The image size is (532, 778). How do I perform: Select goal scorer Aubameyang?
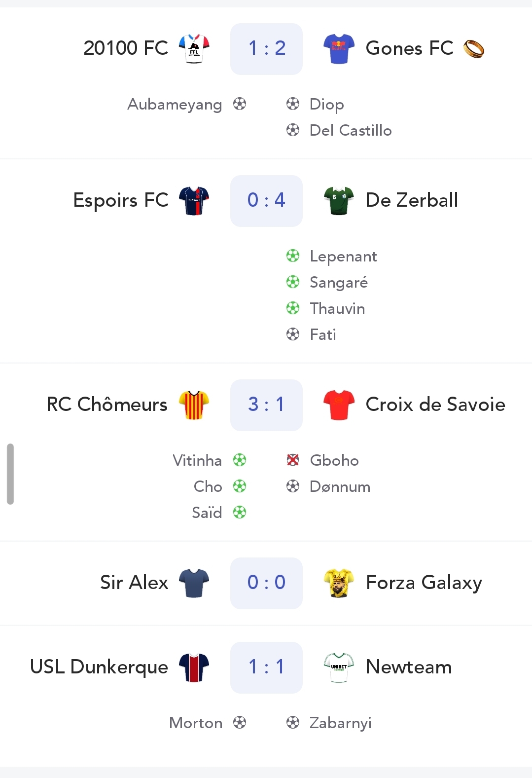[175, 105]
